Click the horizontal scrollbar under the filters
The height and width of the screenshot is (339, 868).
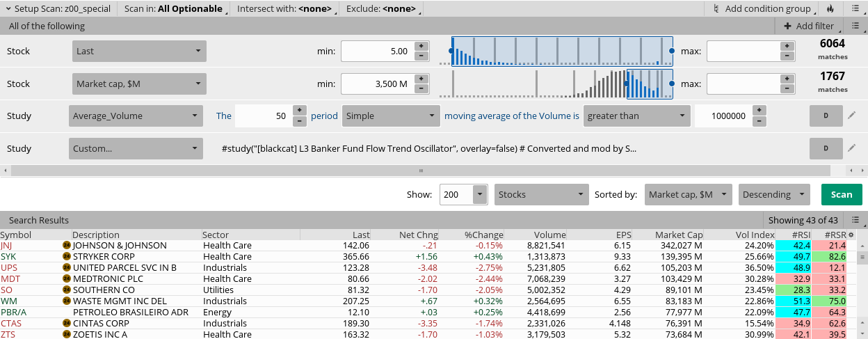421,170
